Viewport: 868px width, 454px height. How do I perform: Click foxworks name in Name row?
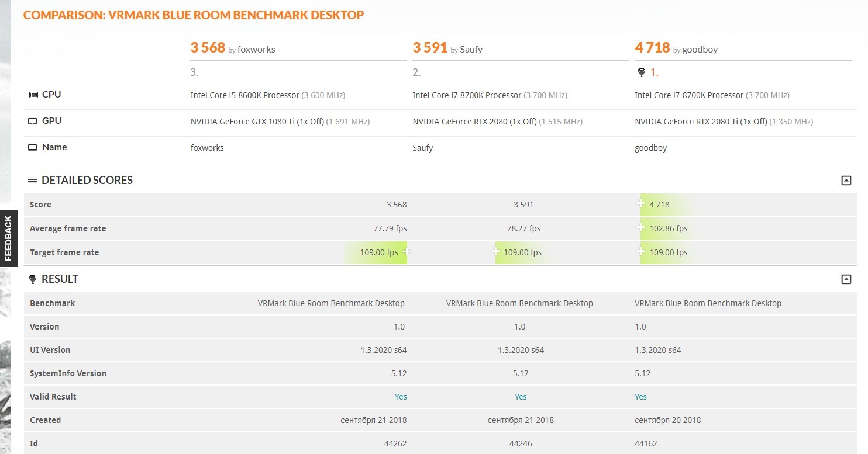point(207,148)
